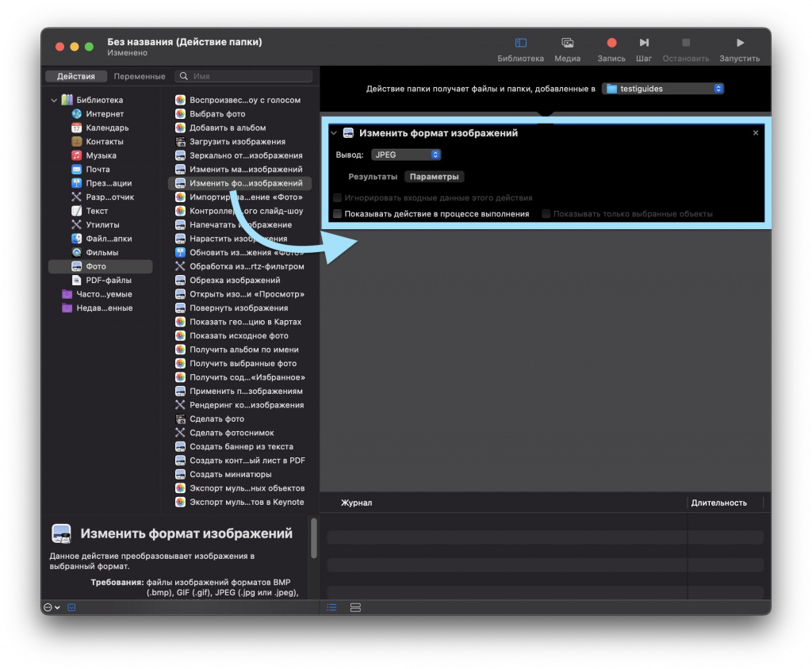Switch workflow to list view icon
This screenshot has width=812, height=669.
(331, 607)
